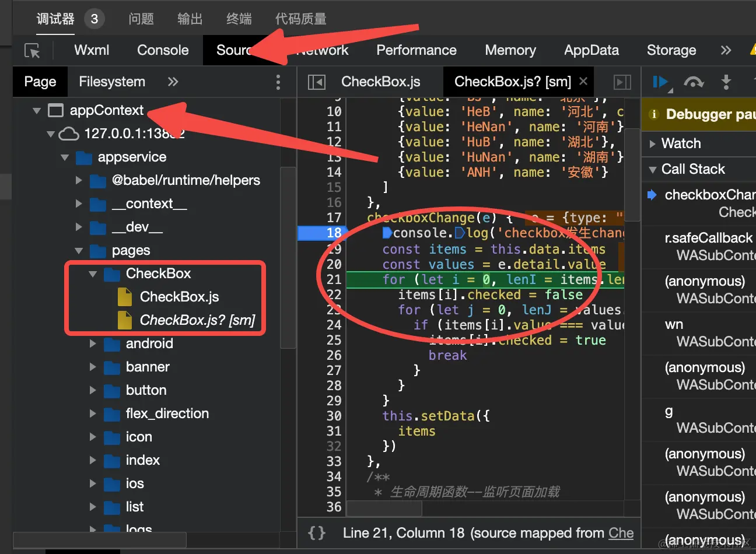The image size is (756, 554).
Task: Open the Wxml panel tab
Action: click(92, 50)
